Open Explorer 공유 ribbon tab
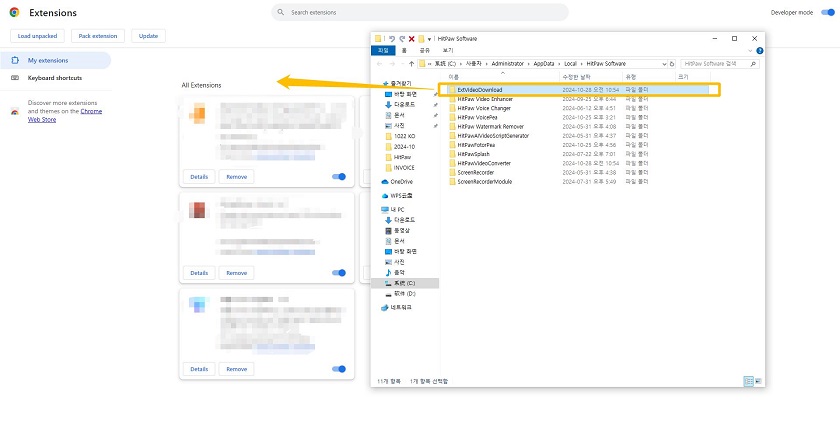 point(424,50)
